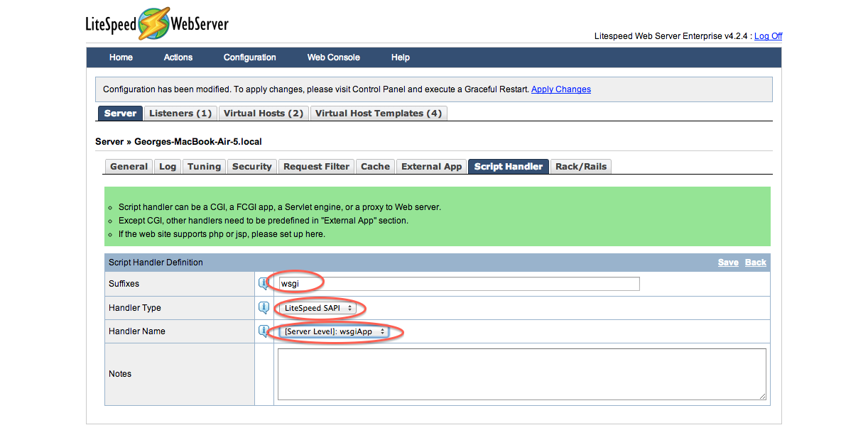Screen dimensions: 868x430
Task: Open the Handler Type dropdown
Action: pyautogui.click(x=319, y=308)
